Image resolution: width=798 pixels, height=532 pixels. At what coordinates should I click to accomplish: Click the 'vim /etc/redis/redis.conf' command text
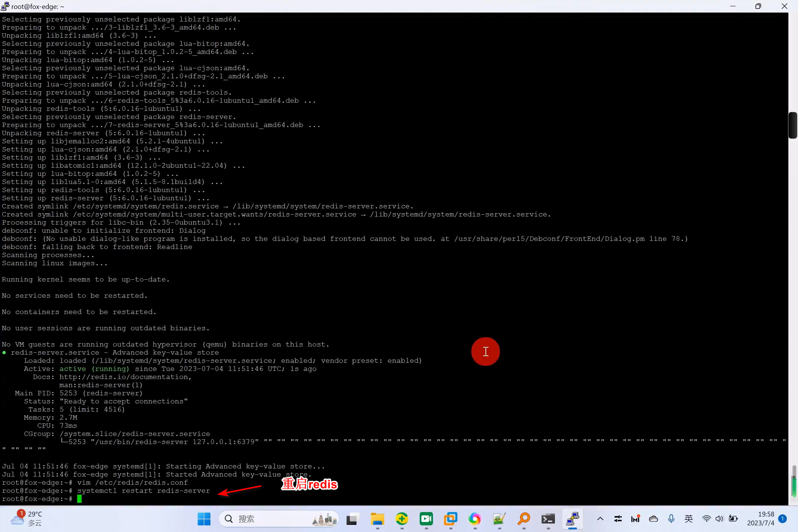click(133, 483)
